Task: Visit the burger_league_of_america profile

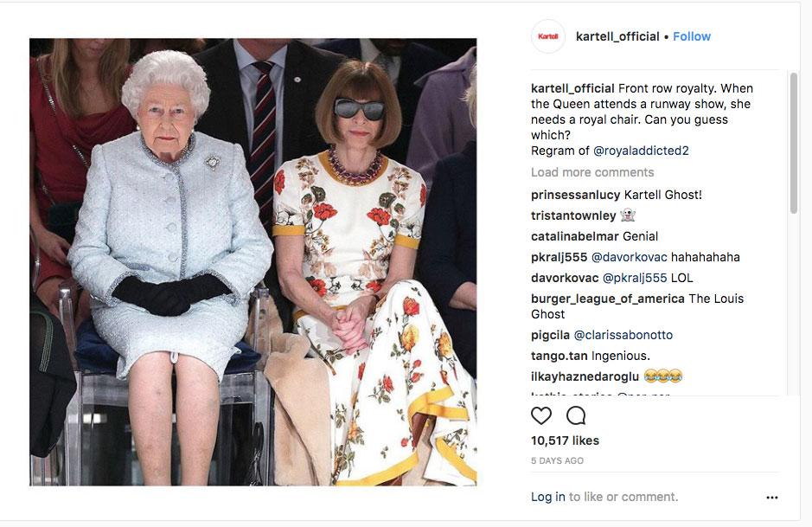Action: [607, 299]
